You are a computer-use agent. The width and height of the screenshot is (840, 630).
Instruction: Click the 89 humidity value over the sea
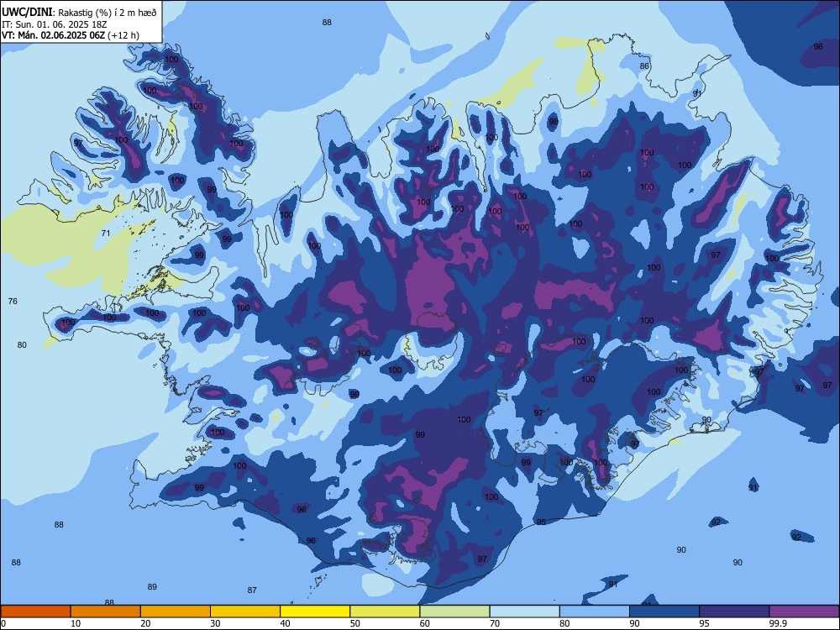pyautogui.click(x=152, y=586)
